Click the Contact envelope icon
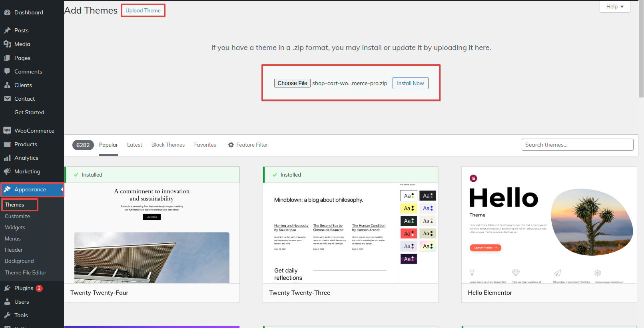This screenshot has width=644, height=328. coord(7,99)
